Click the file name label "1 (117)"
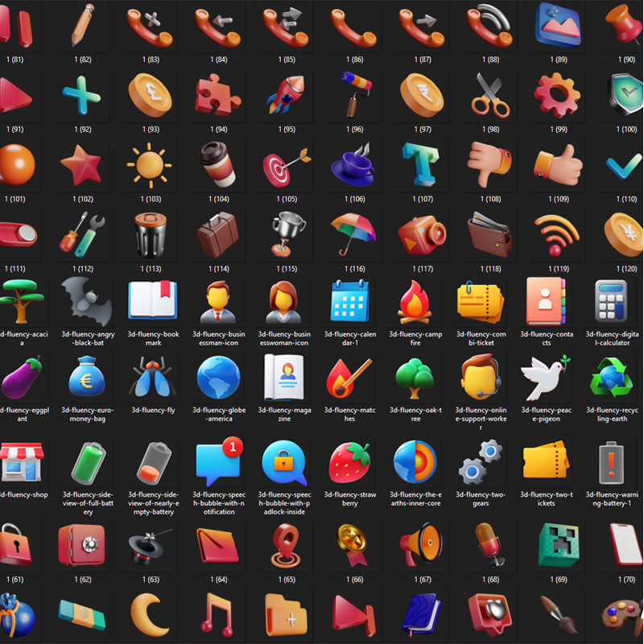The image size is (644, 644). pyautogui.click(x=422, y=269)
